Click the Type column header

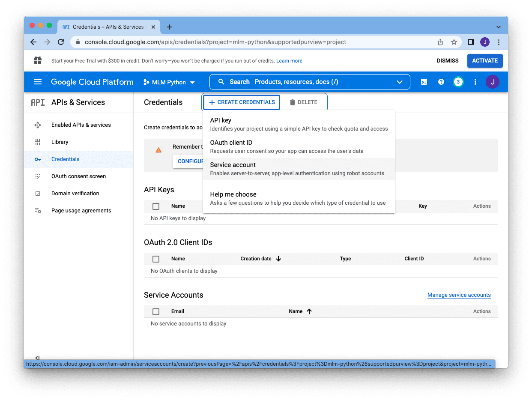345,259
